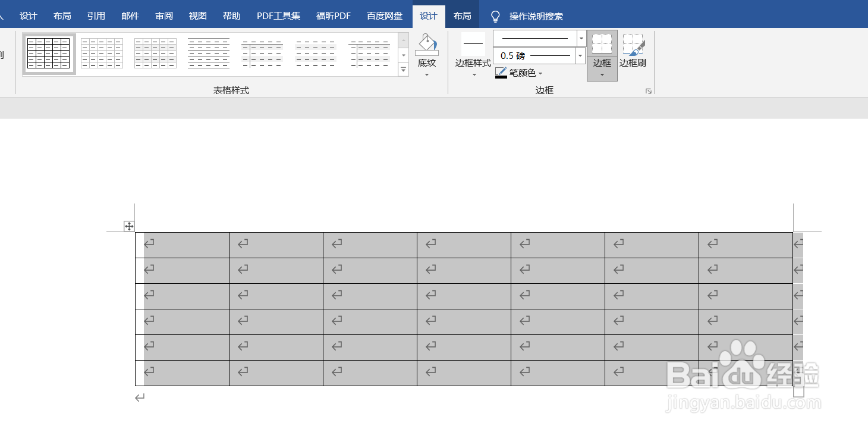
Task: Switch to the 设计 ribbon tab
Action: tap(429, 15)
